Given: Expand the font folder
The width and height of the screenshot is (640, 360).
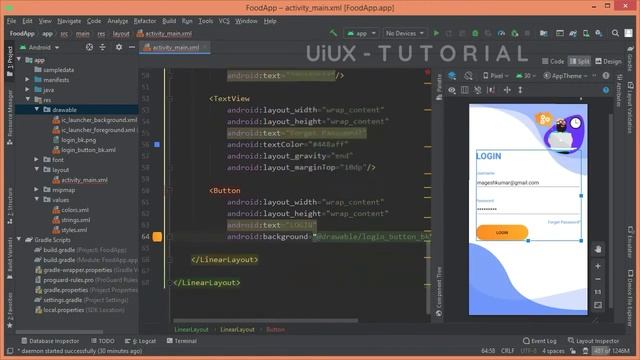Looking at the screenshot, I should tap(37, 160).
